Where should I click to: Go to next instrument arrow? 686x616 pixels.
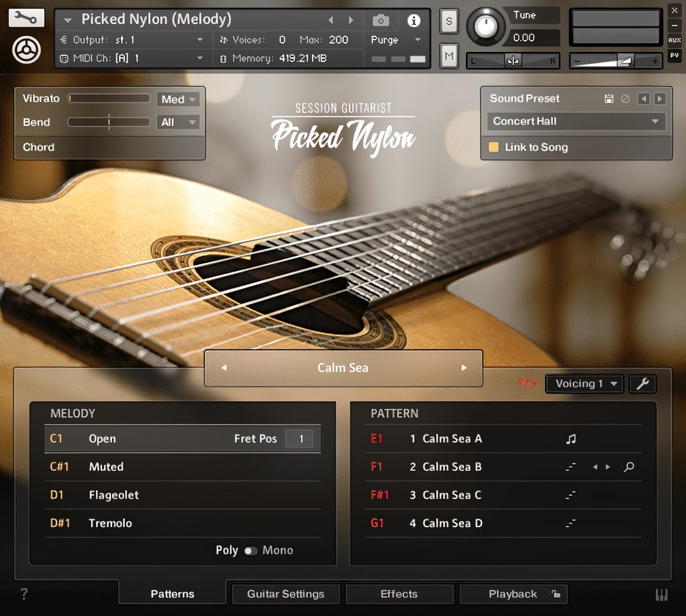pyautogui.click(x=350, y=20)
